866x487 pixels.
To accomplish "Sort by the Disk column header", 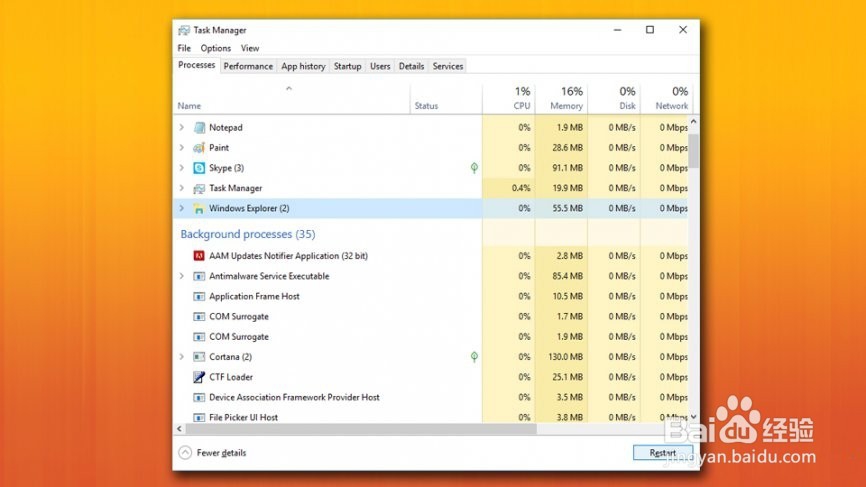I will [614, 99].
